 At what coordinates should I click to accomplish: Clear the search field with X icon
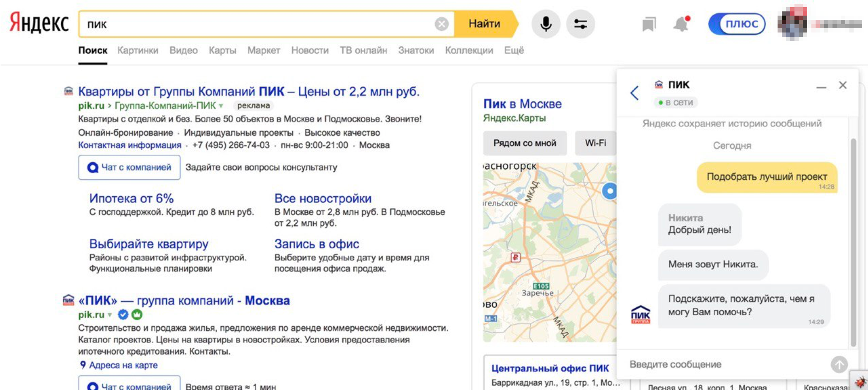coord(442,24)
